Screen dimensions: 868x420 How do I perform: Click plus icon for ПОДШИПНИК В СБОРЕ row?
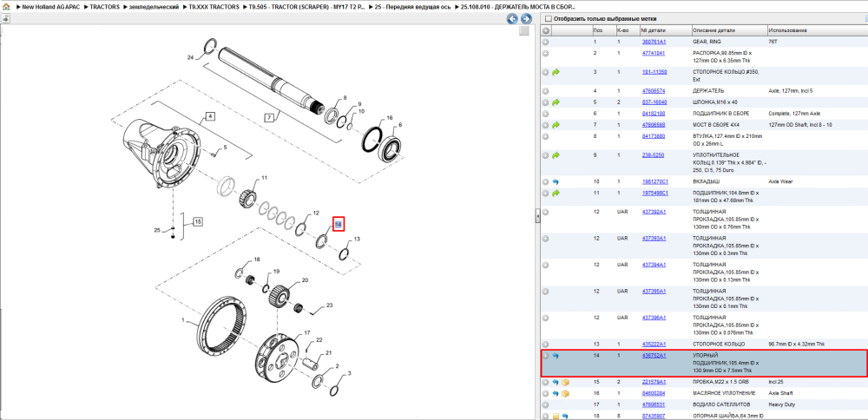point(545,114)
